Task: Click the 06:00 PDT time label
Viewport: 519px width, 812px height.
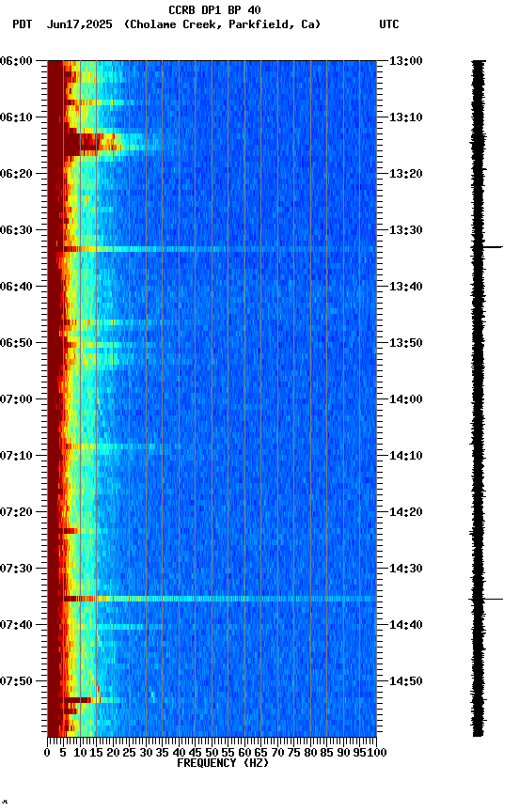Action: [16, 61]
